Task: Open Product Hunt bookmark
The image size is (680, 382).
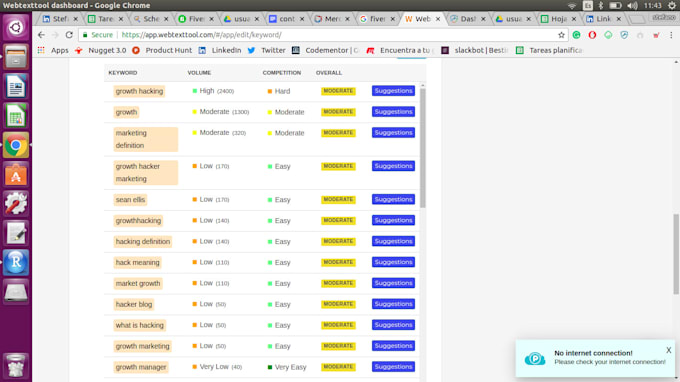Action: [x=162, y=50]
